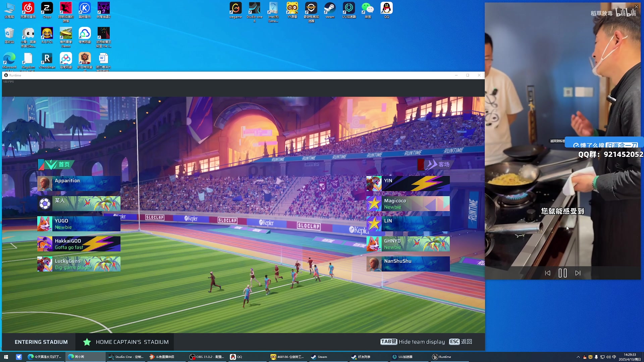
Task: Close the bilibili mini player window
Action: point(636,7)
